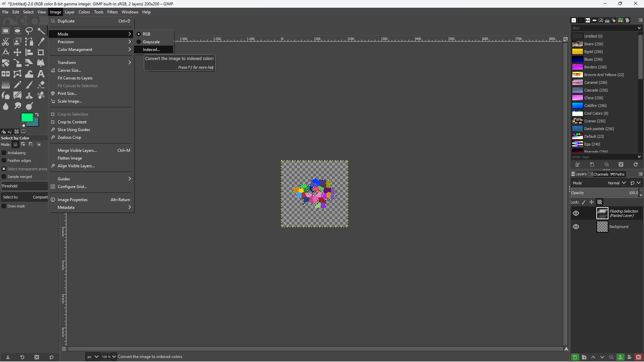Toggle Sample merged option
644x362 pixels.
[4, 177]
